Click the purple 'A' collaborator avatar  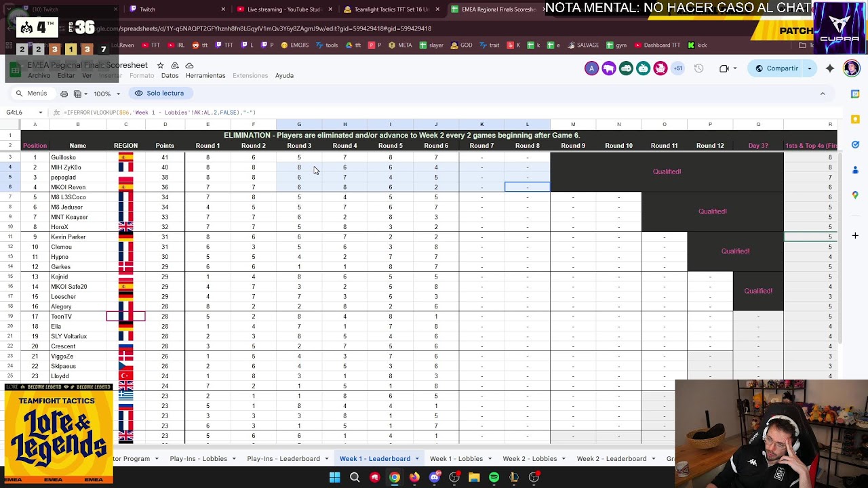(591, 68)
